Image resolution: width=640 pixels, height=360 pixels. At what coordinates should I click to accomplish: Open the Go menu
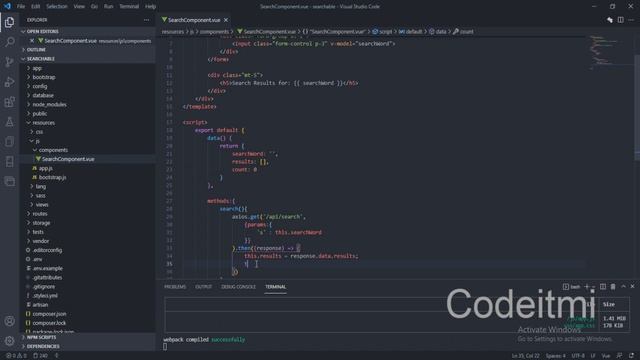click(94, 7)
